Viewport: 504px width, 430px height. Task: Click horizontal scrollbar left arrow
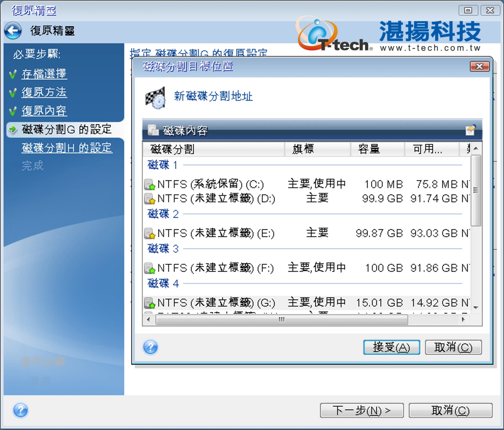click(x=148, y=320)
